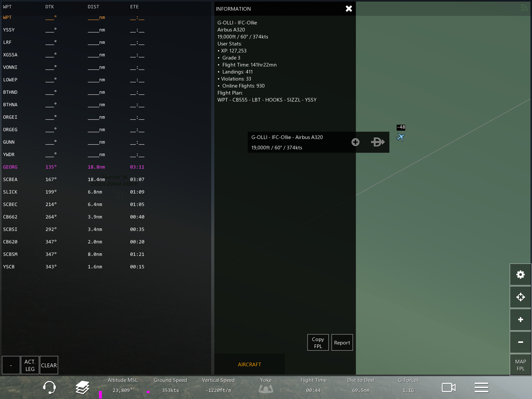
Task: Center map on aircraft crosshair icon
Action: (x=520, y=297)
